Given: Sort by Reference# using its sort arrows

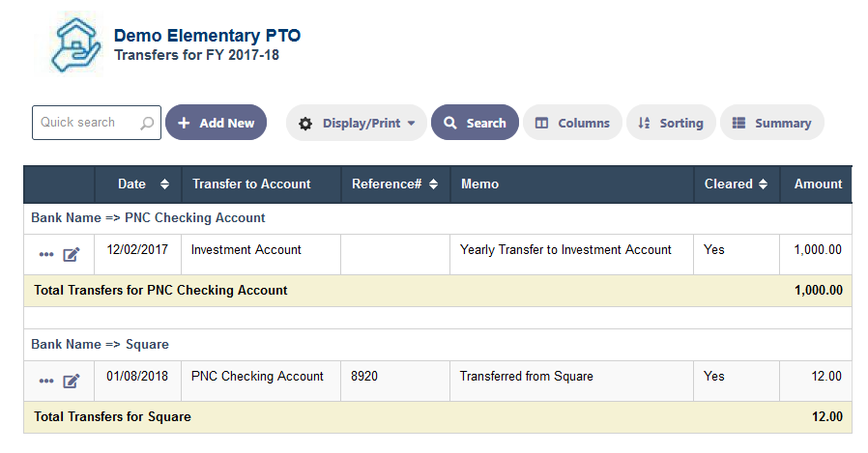Looking at the screenshot, I should pos(433,184).
